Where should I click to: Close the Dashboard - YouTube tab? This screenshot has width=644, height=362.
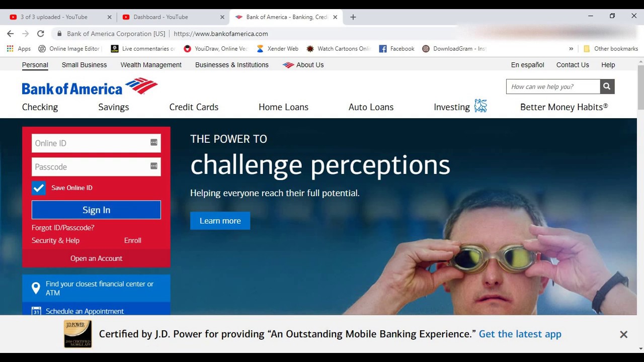pos(222,17)
